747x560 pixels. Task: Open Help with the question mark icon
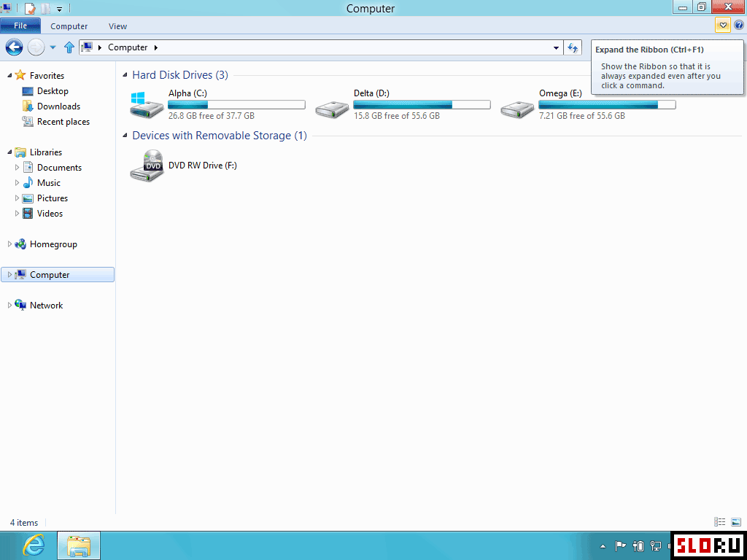(739, 26)
